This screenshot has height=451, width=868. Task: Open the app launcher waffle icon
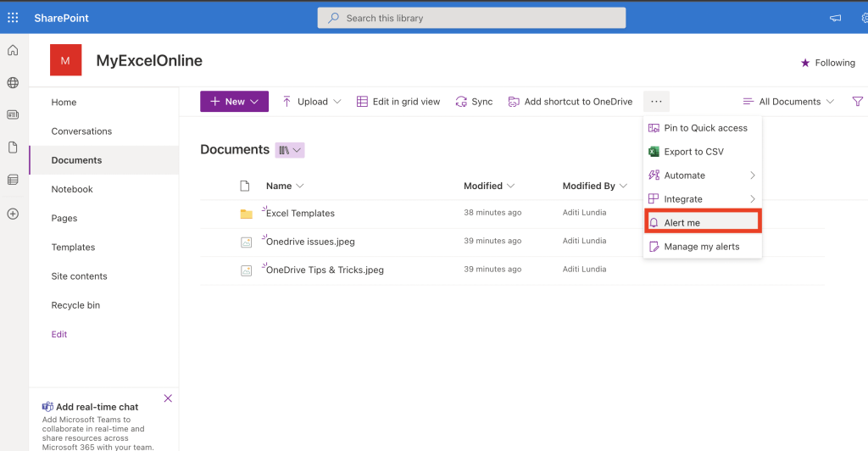pyautogui.click(x=13, y=18)
